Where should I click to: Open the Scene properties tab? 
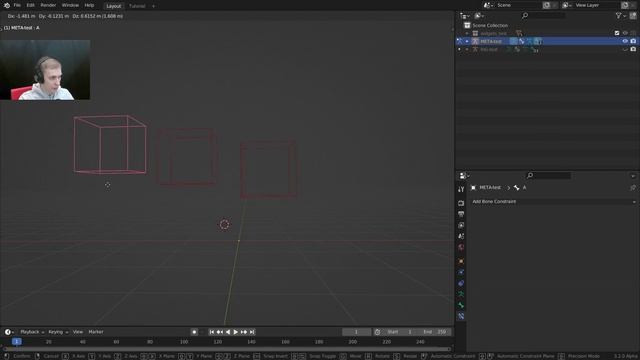461,236
